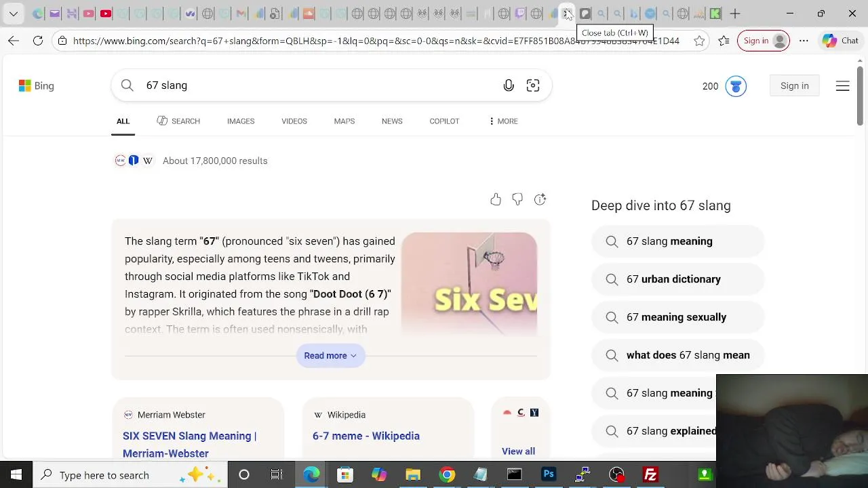Open FileZilla from taskbar

650,474
